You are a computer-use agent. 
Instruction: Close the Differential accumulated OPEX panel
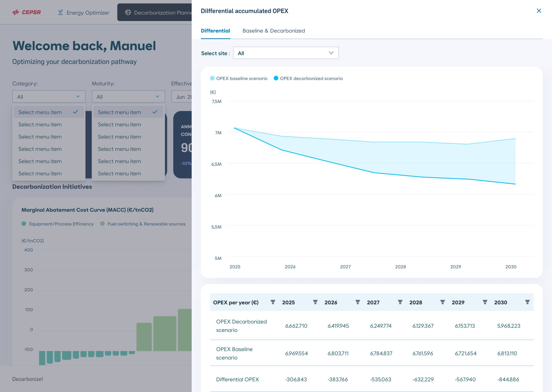click(x=538, y=11)
